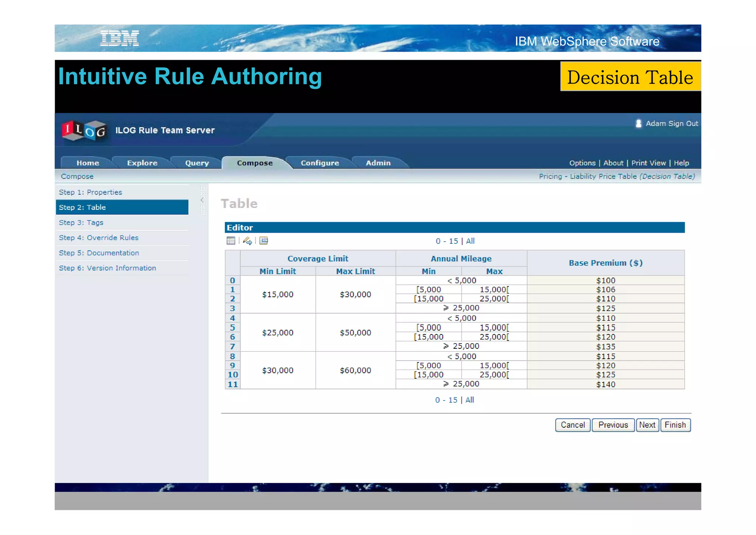Click the Annual Mileage column header
756x535 pixels.
click(x=461, y=259)
